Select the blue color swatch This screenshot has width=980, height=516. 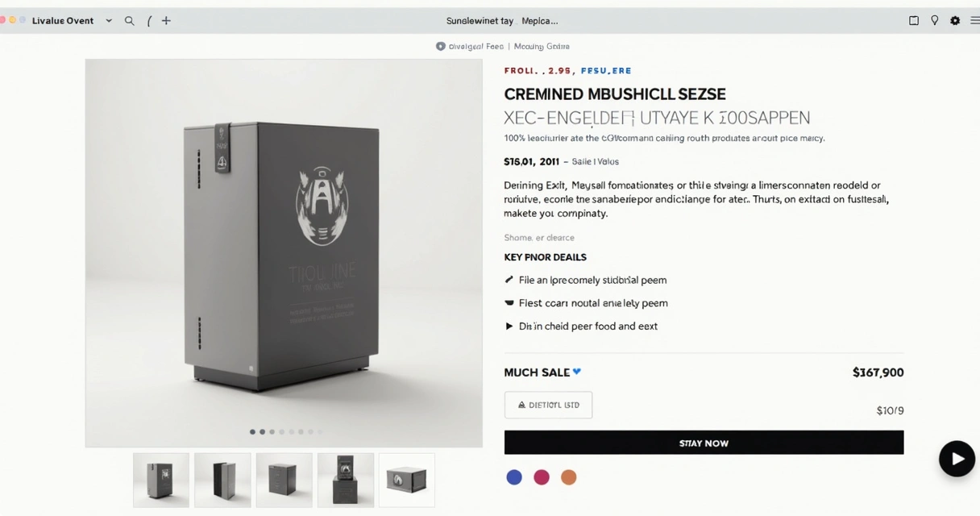(514, 477)
